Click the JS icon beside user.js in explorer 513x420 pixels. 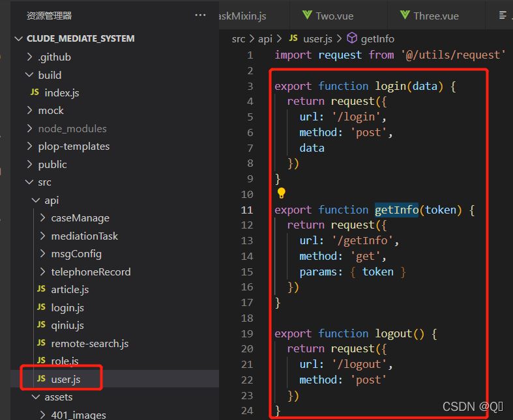[41, 378]
